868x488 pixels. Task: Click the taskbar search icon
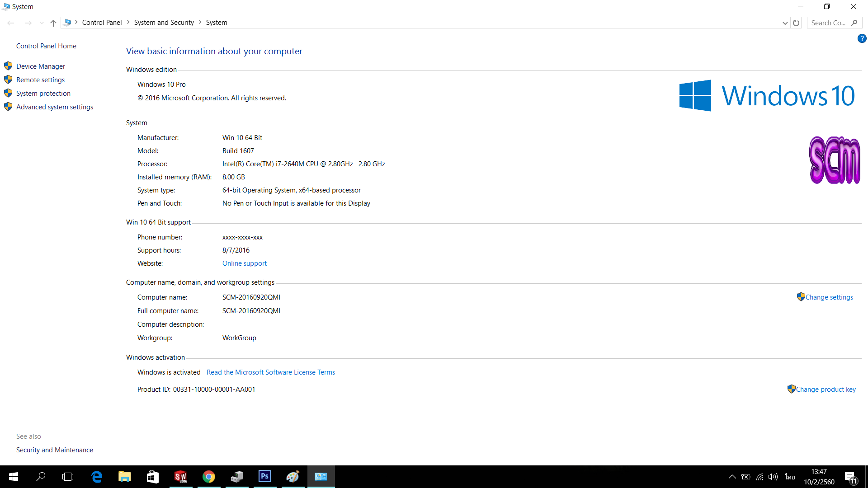click(x=41, y=477)
